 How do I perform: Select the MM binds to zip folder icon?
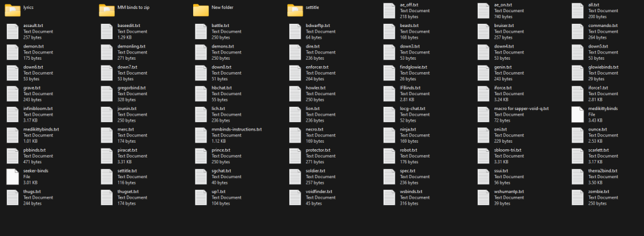click(107, 10)
